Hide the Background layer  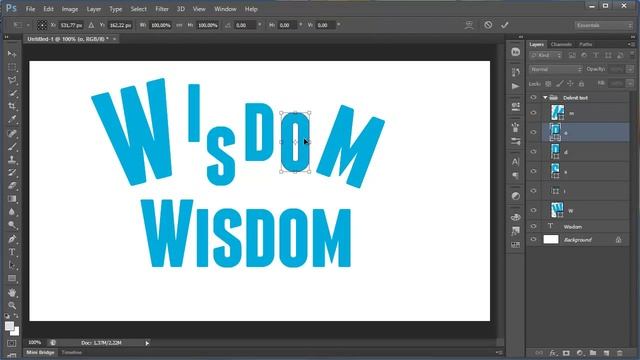(533, 240)
